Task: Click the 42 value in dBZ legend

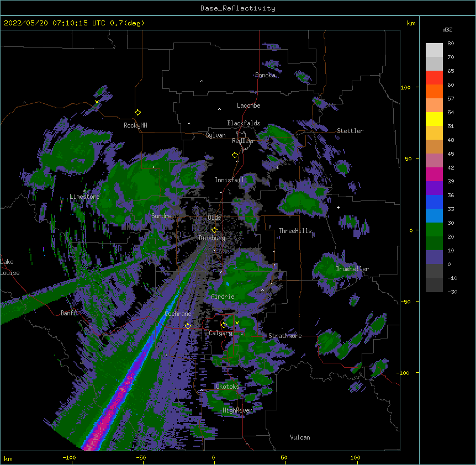Action: [451, 167]
